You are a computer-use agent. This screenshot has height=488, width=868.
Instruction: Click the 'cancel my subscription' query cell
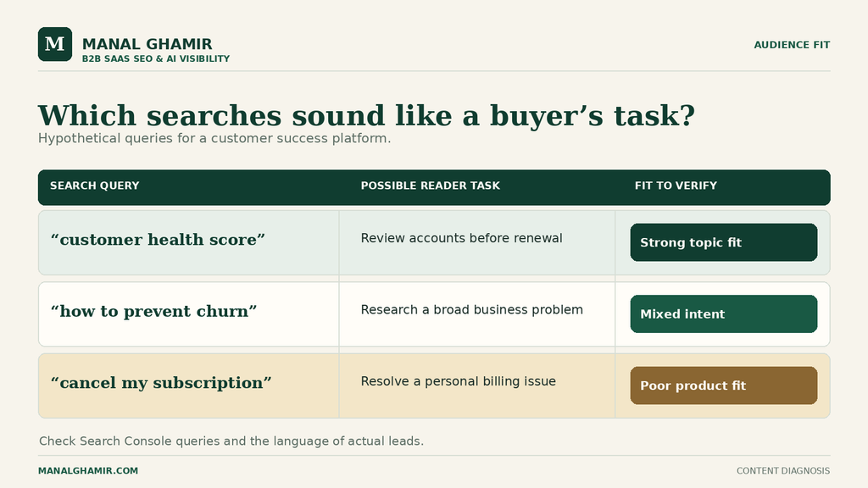[189, 385]
